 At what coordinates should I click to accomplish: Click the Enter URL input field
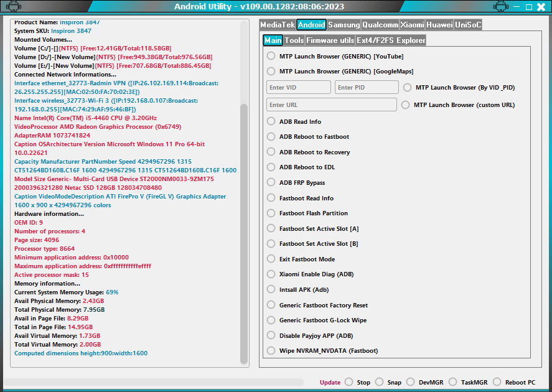click(331, 103)
